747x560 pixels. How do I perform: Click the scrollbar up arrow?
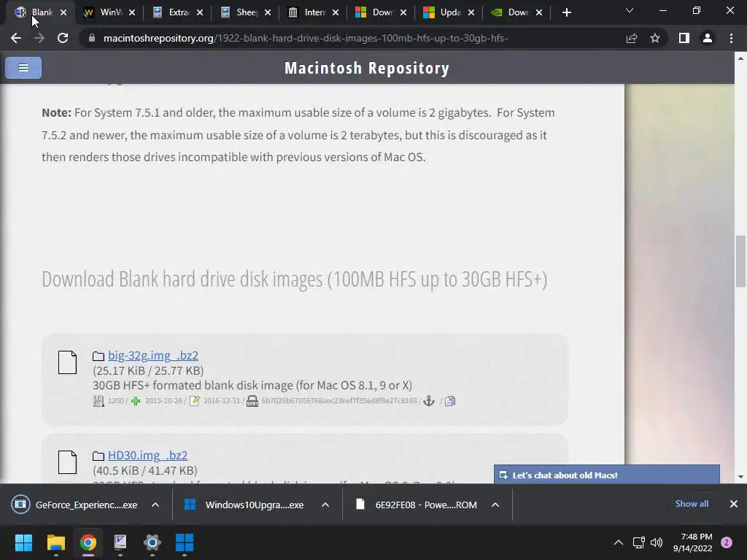[x=740, y=58]
